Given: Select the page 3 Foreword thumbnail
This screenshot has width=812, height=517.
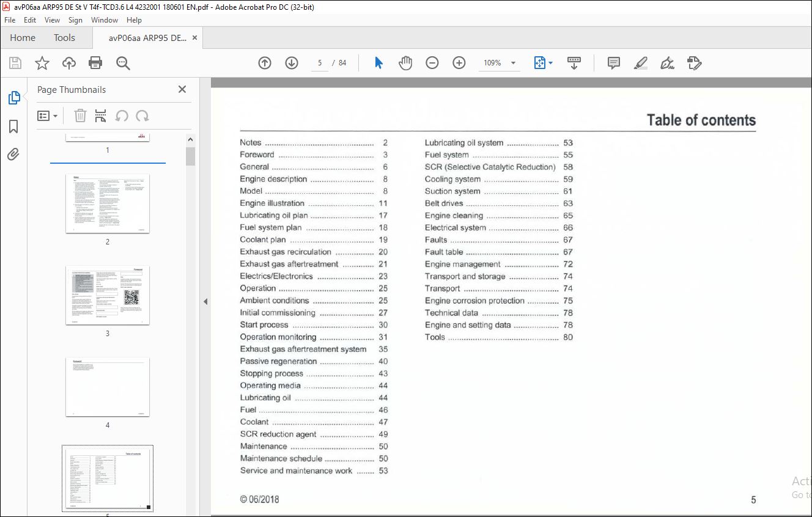Looking at the screenshot, I should coord(108,295).
